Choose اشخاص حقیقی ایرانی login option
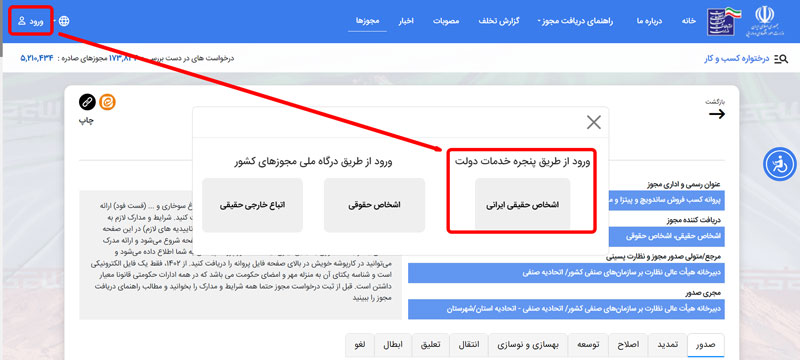 coord(522,204)
